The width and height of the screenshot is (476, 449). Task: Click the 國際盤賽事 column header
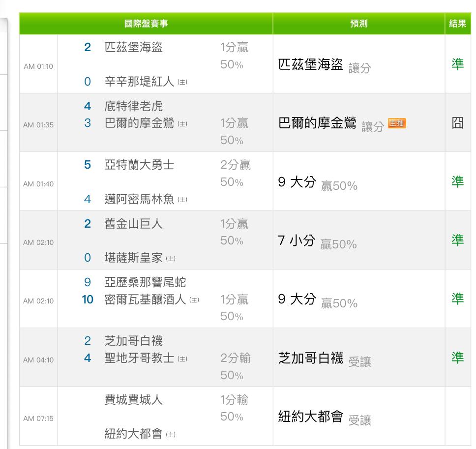click(x=146, y=24)
